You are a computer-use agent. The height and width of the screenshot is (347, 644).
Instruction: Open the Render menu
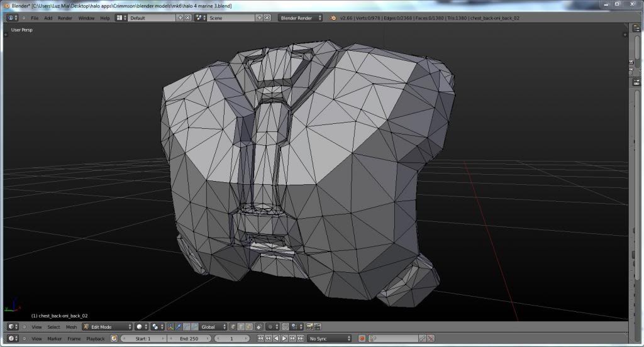click(65, 18)
